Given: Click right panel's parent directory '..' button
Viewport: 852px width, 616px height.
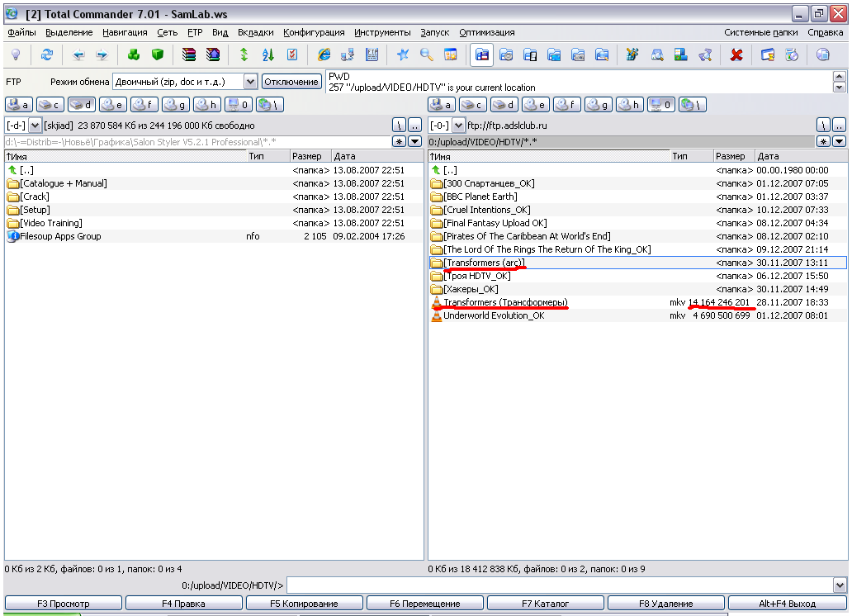Looking at the screenshot, I should (x=839, y=126).
